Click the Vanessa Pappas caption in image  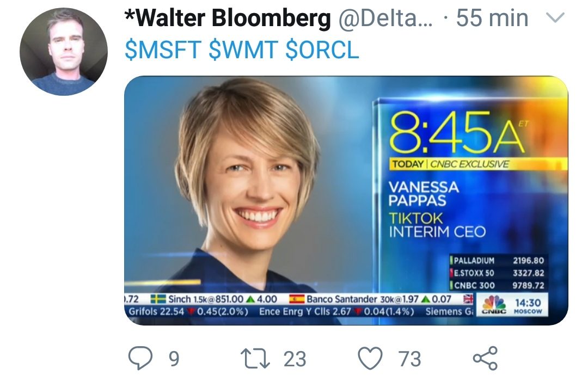tap(424, 194)
